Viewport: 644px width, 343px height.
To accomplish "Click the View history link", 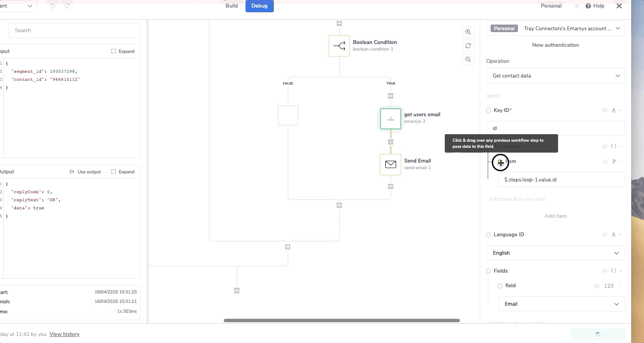I will pyautogui.click(x=64, y=334).
